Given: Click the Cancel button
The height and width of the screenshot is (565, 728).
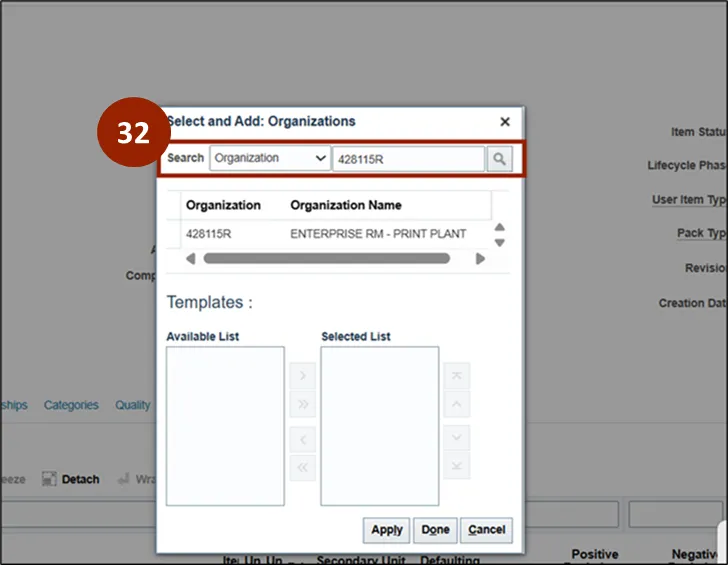Looking at the screenshot, I should coord(486,530).
